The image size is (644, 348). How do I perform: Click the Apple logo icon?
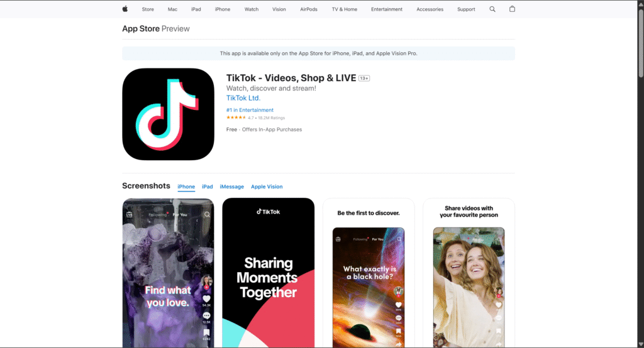125,9
